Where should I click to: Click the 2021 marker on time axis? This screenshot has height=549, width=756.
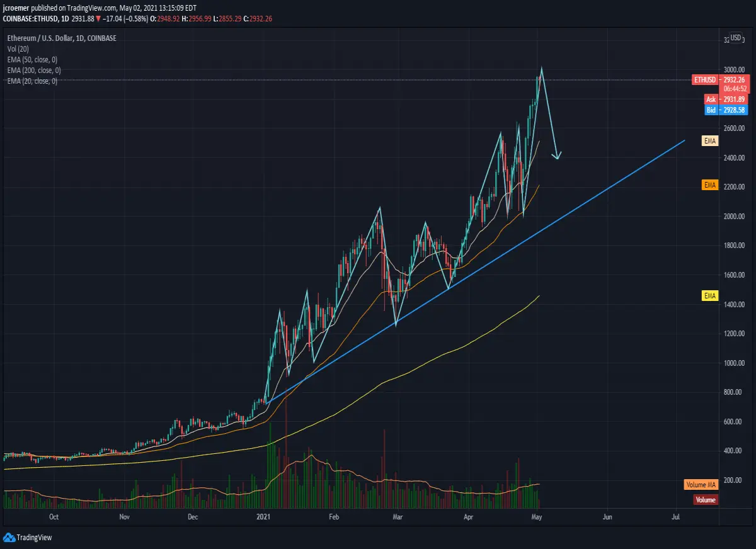click(263, 517)
